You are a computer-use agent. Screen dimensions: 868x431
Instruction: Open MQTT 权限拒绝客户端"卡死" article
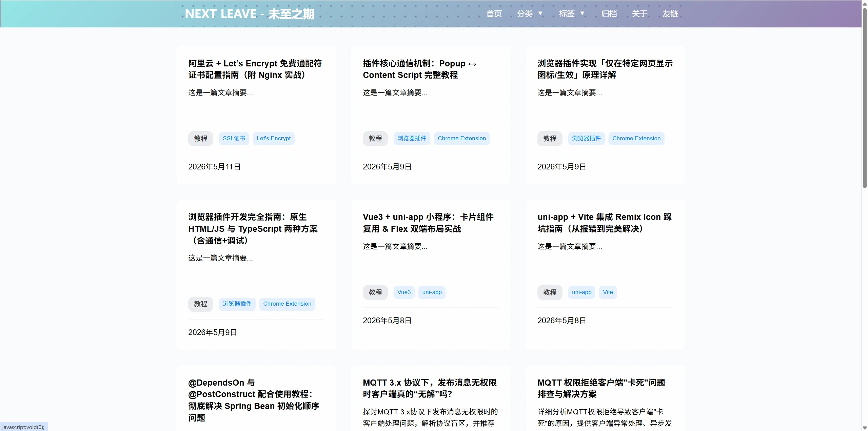pos(601,388)
